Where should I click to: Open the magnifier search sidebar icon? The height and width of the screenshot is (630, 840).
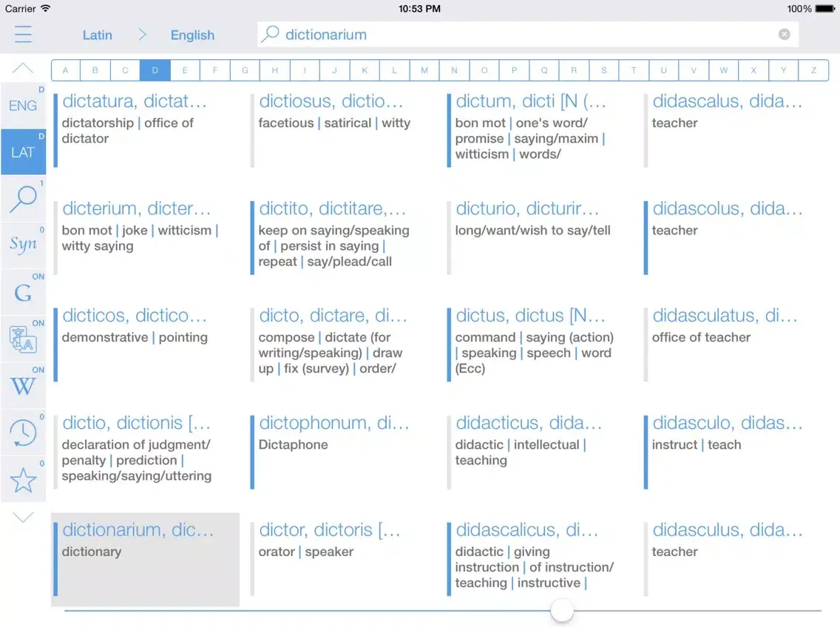(x=23, y=198)
